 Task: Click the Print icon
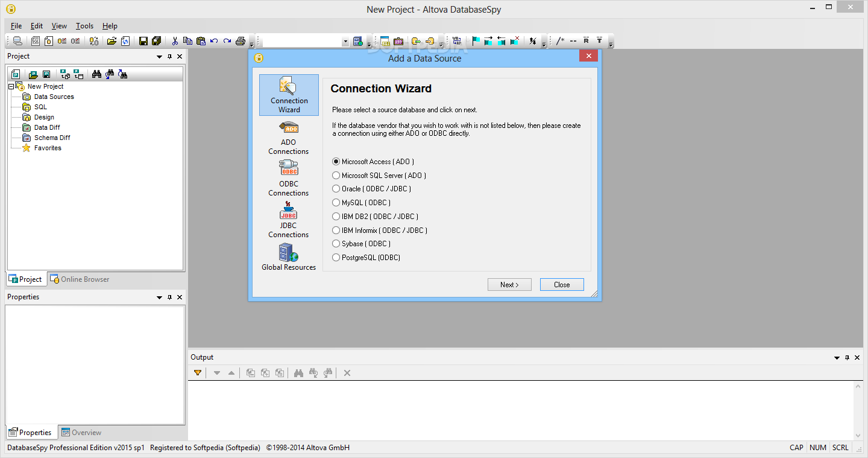coord(241,41)
